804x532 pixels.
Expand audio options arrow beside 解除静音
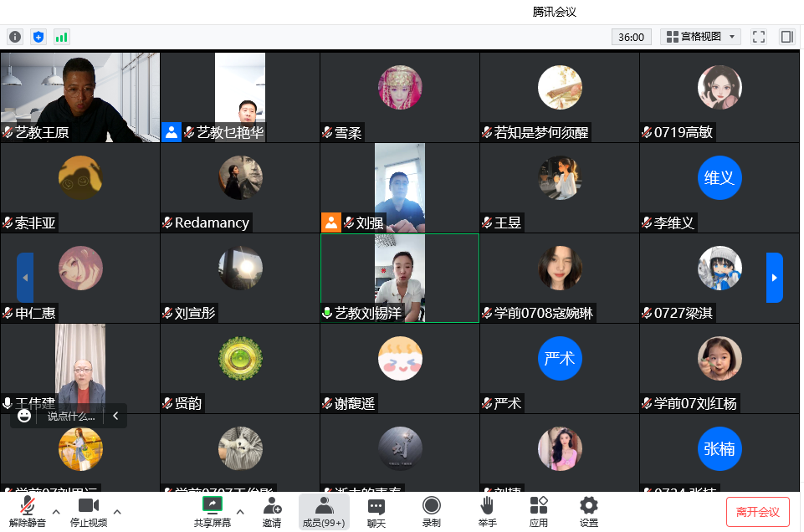tap(56, 511)
